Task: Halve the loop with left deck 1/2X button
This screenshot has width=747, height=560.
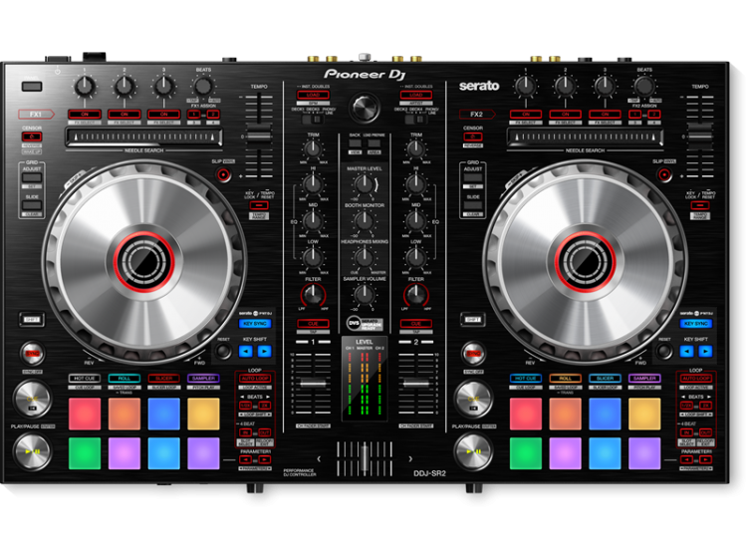Action: coord(245,406)
